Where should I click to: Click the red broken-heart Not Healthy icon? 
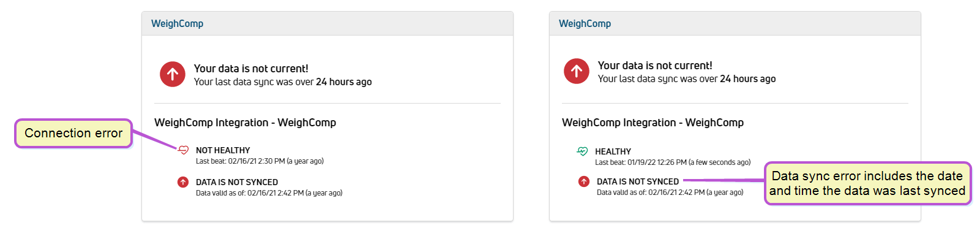(183, 150)
